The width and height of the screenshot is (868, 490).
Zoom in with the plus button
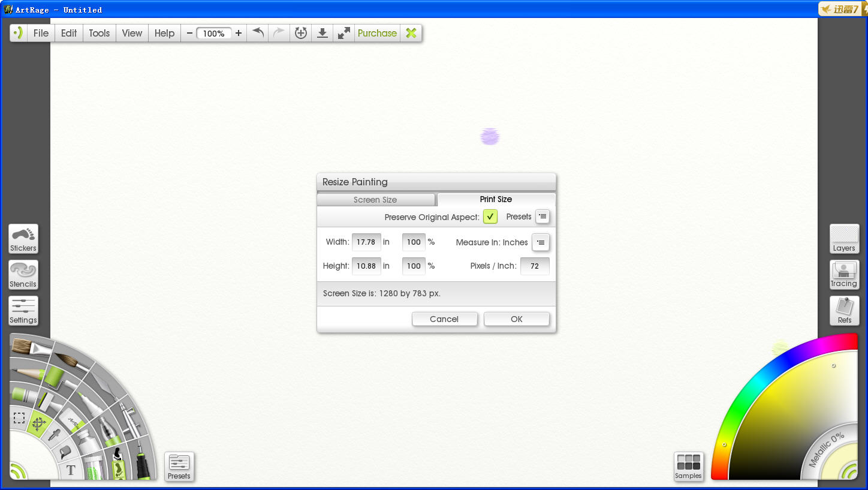[239, 33]
